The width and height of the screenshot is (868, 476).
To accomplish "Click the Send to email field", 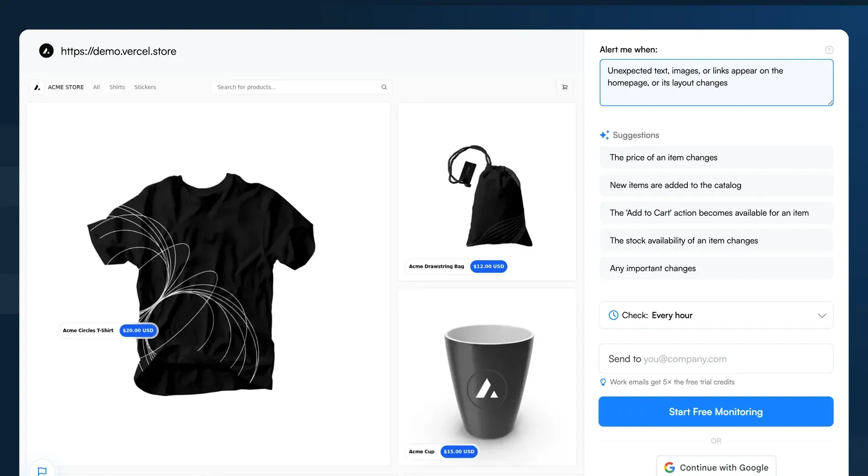I will tap(716, 358).
